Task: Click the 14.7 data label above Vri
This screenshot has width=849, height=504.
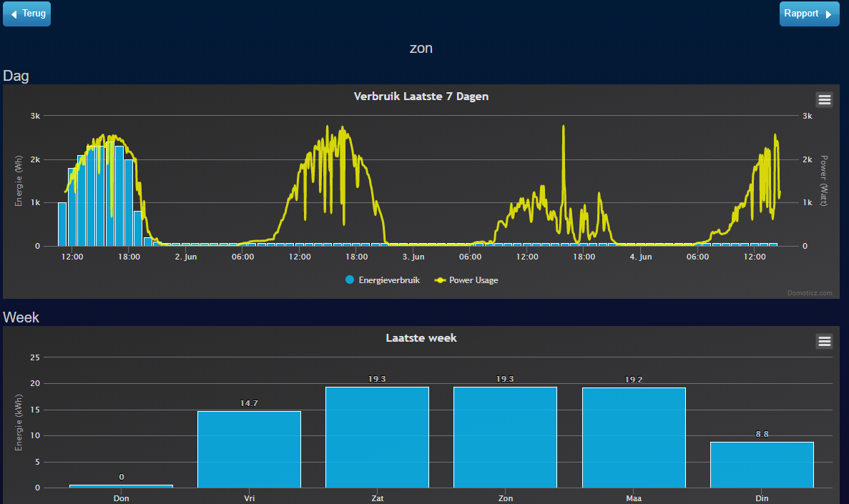Action: coord(249,403)
